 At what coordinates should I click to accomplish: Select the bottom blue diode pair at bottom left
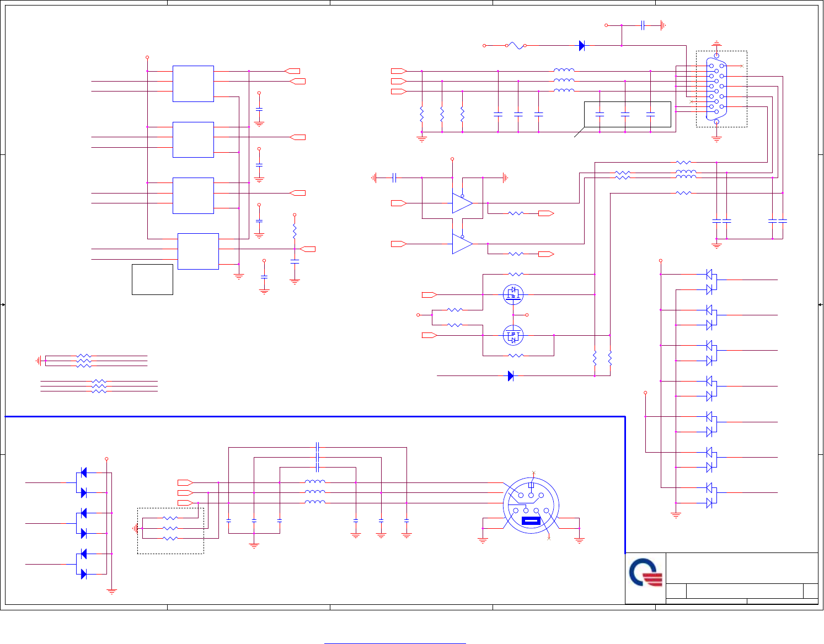(x=82, y=564)
